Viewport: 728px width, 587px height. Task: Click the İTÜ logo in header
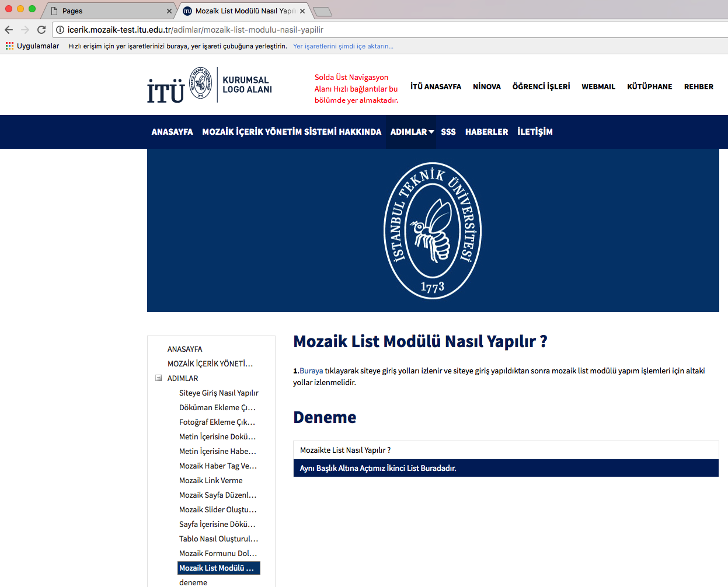pyautogui.click(x=210, y=85)
